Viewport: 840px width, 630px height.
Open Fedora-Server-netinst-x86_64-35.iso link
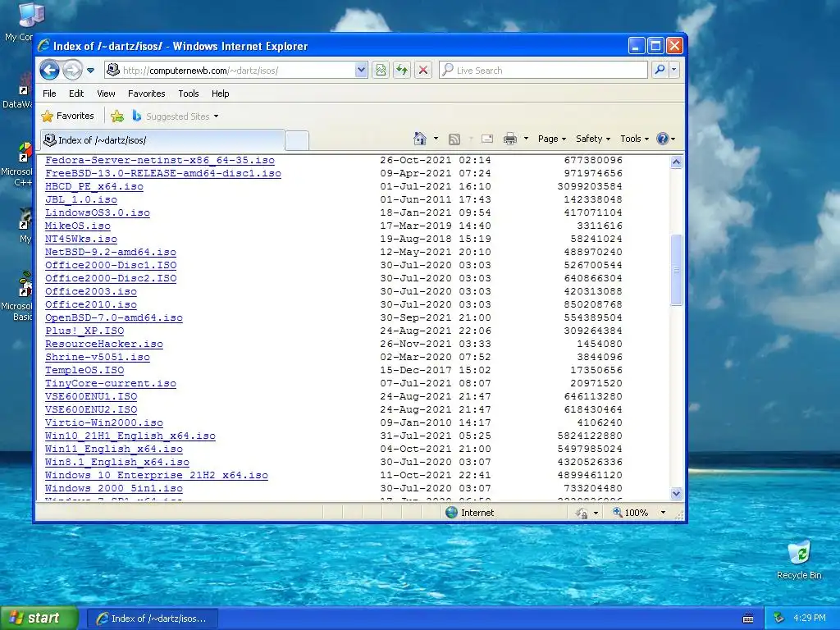(160, 160)
